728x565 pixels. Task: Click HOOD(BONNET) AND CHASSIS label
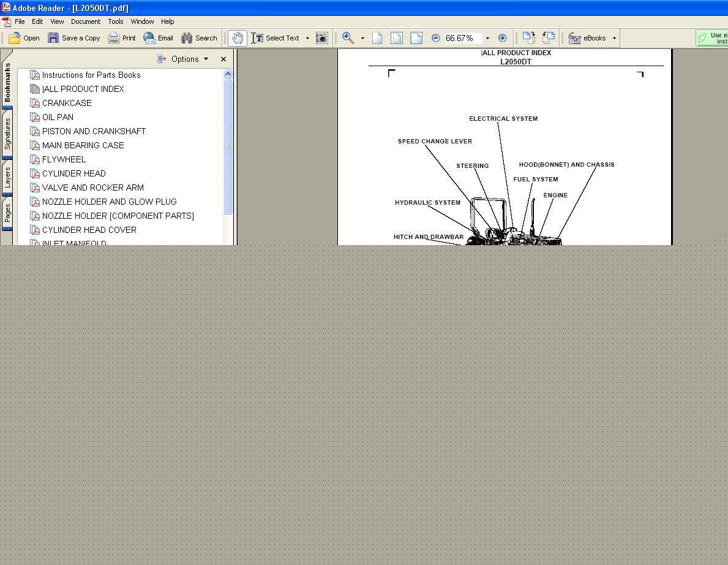click(567, 164)
